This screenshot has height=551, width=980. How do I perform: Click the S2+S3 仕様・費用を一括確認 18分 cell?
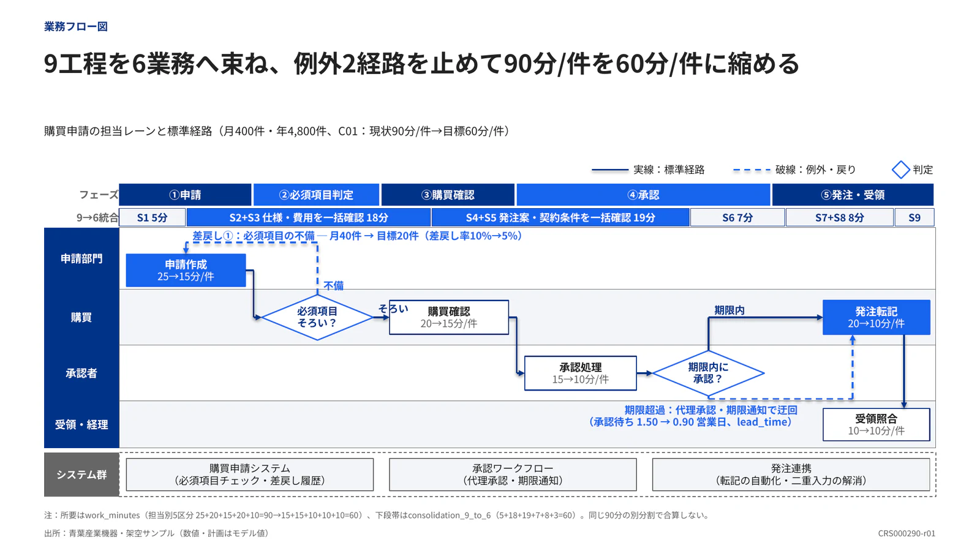[309, 217]
